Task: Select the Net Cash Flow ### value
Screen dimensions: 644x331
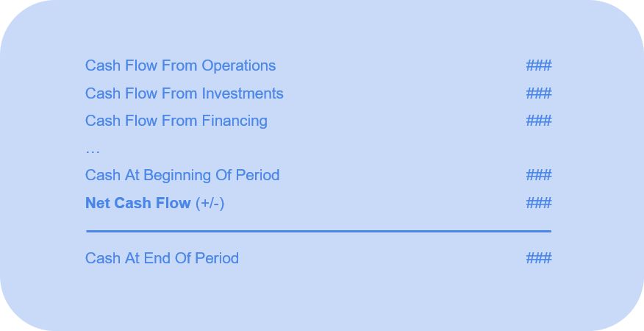Action: [x=539, y=203]
